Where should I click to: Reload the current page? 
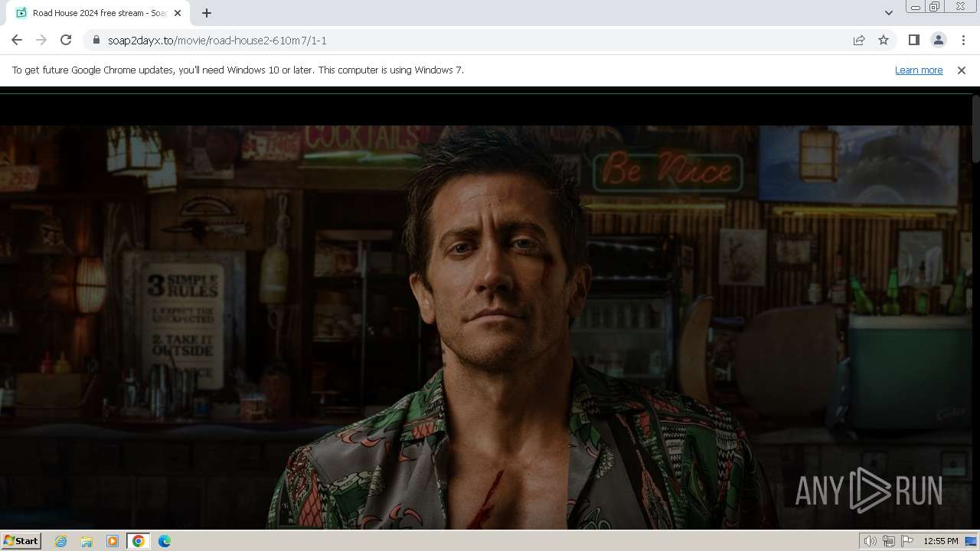(x=66, y=40)
